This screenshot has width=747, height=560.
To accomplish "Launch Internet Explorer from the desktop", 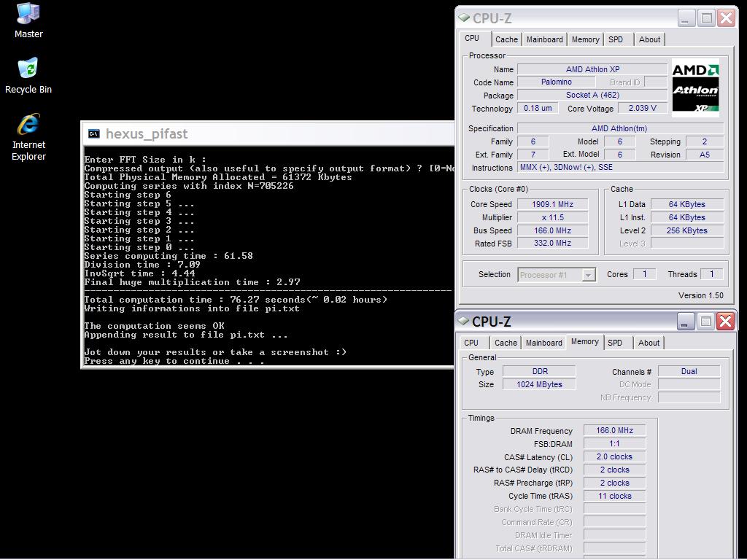I will click(x=28, y=137).
